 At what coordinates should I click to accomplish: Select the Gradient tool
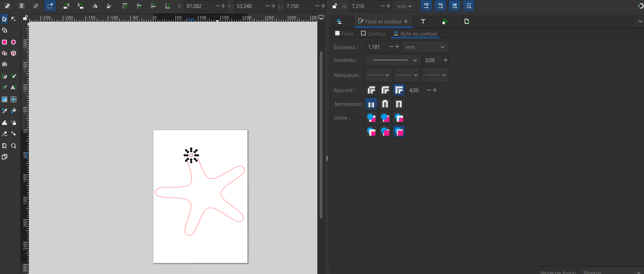coord(4,99)
